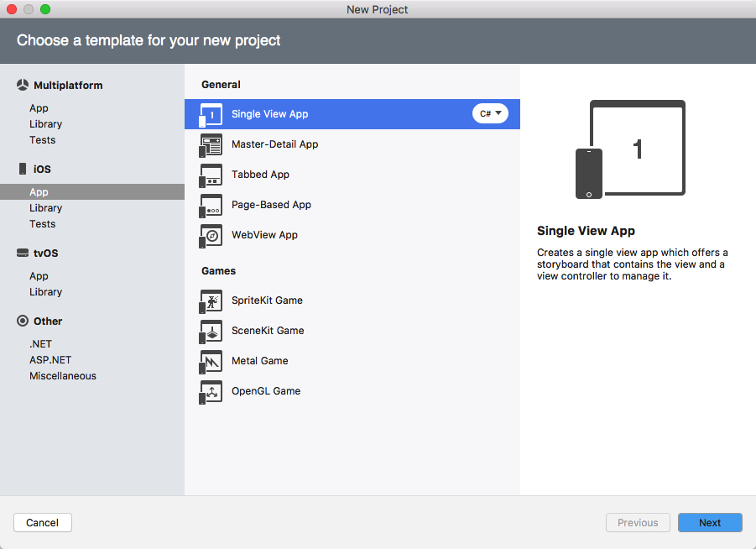The height and width of the screenshot is (549, 756).
Task: Select the Tabbed App template icon
Action: tap(211, 175)
